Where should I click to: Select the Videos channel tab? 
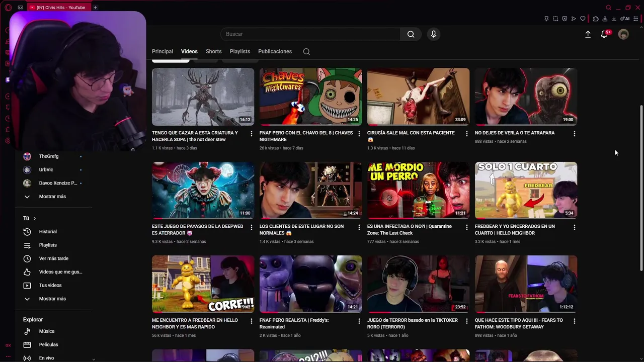click(x=189, y=51)
